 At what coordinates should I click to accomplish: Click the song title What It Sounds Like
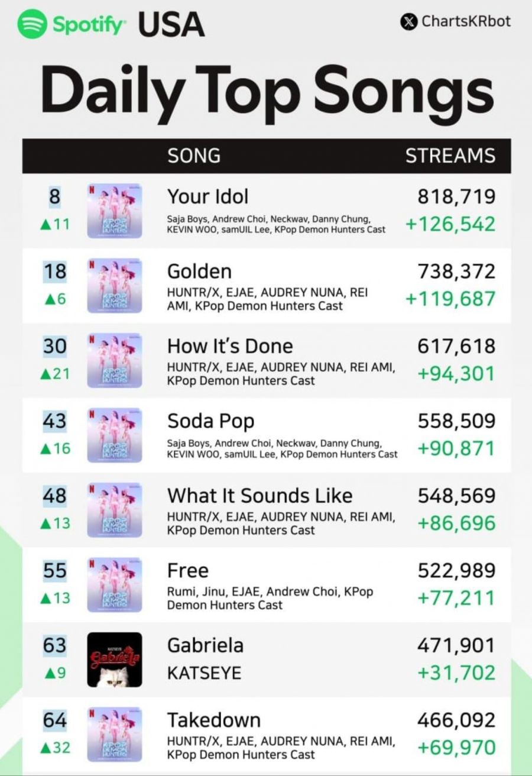pos(260,496)
